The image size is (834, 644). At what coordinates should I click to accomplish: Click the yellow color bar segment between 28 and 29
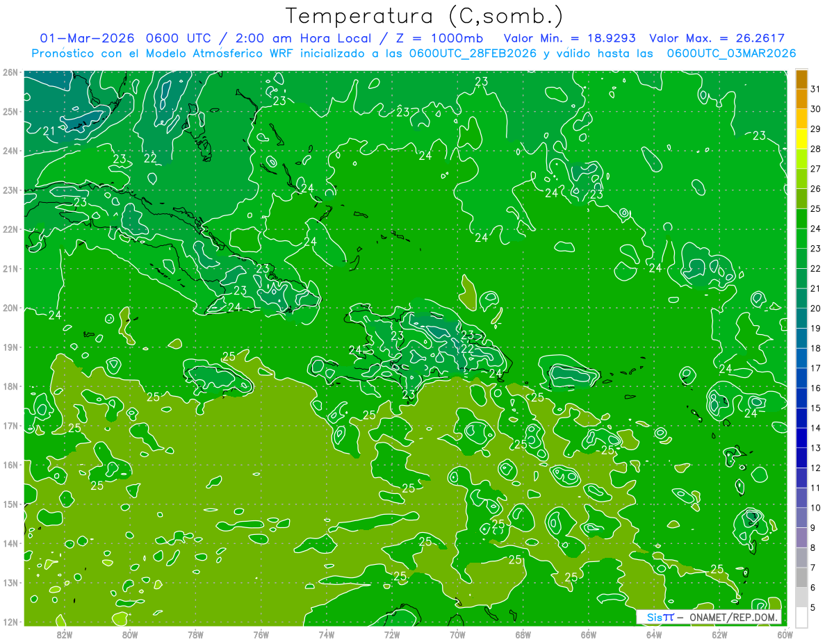(801, 139)
